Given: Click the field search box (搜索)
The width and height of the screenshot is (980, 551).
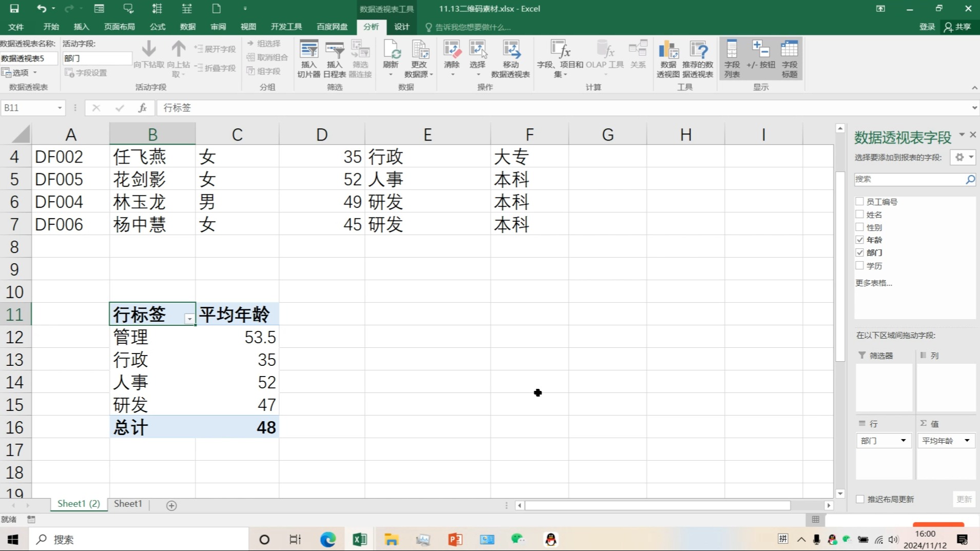Looking at the screenshot, I should (x=909, y=179).
